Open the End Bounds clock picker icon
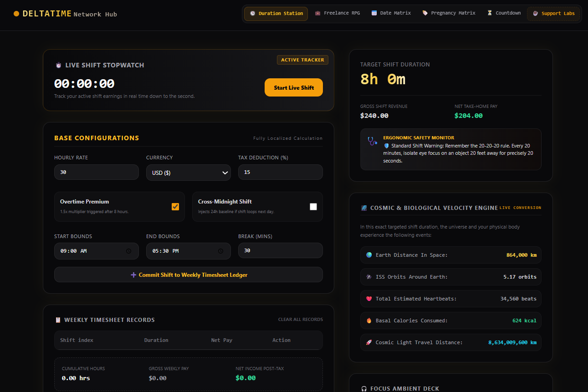This screenshot has width=588, height=392. (220, 251)
